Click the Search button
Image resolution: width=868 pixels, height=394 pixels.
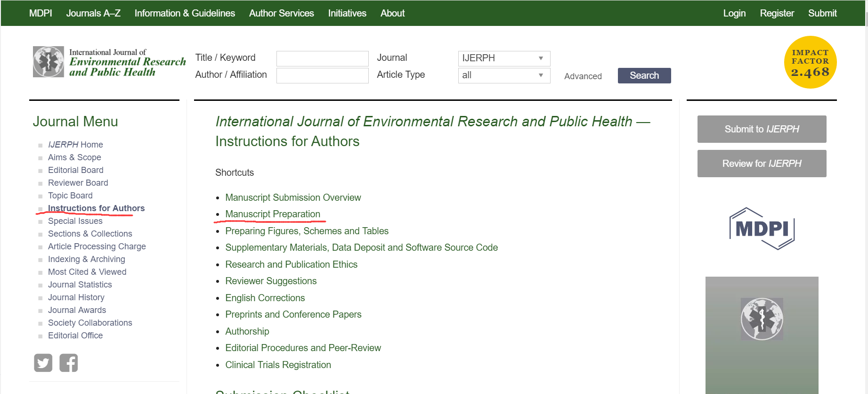(x=644, y=75)
